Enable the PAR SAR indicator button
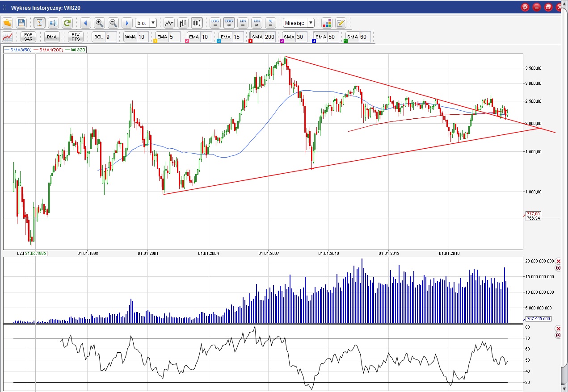 click(29, 37)
